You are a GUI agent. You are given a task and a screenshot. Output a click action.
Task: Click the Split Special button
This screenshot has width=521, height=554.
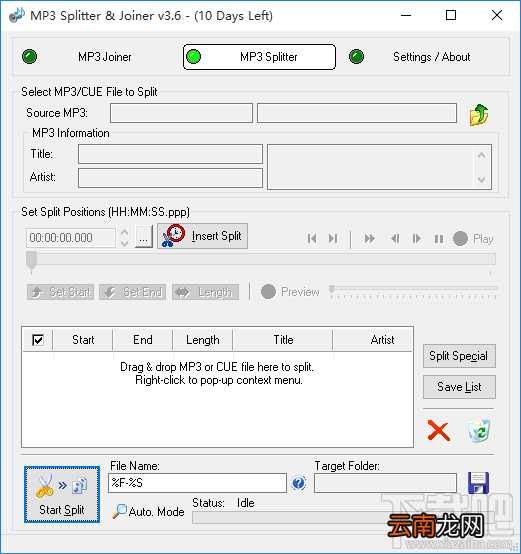459,356
